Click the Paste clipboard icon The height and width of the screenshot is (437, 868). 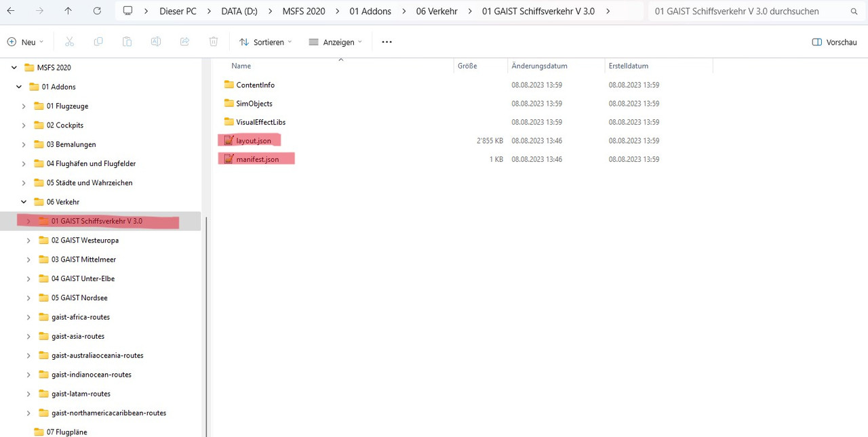(127, 42)
